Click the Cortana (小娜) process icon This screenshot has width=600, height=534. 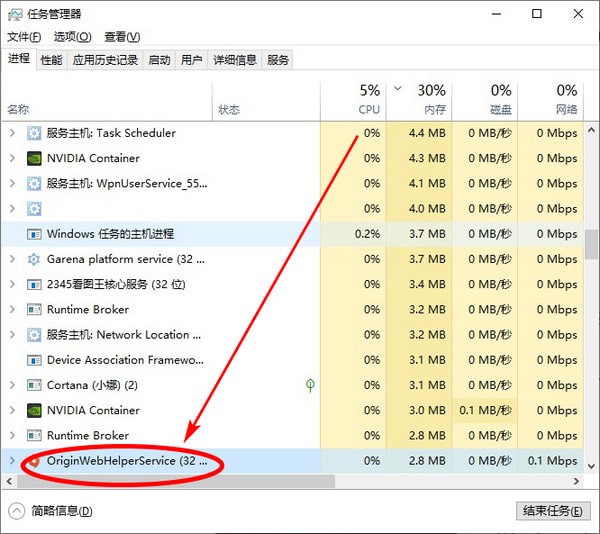(34, 385)
